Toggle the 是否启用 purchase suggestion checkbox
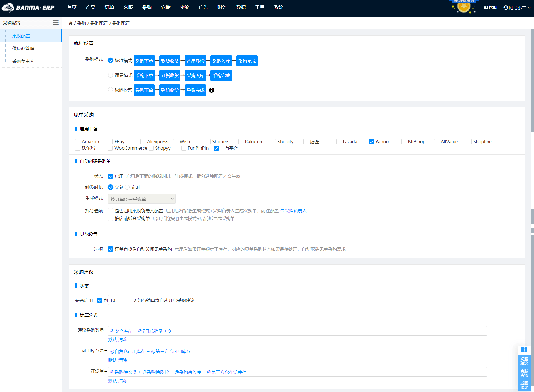The height and width of the screenshot is (392, 534). pos(100,300)
